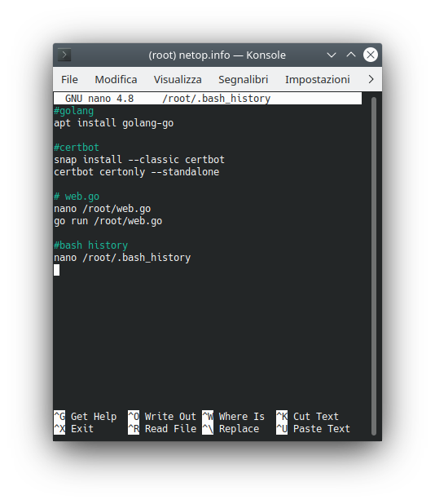Click the nano title bar showing /root/.bash_history
435x504 pixels.
(x=208, y=99)
